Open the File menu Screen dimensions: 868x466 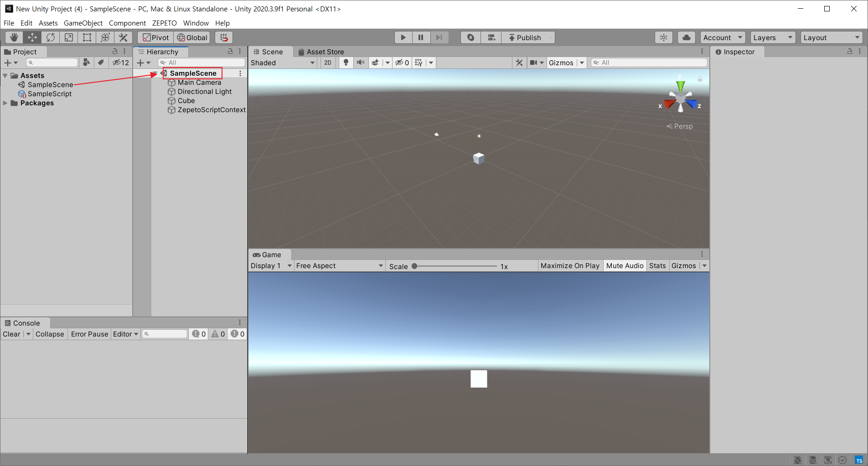[x=9, y=23]
